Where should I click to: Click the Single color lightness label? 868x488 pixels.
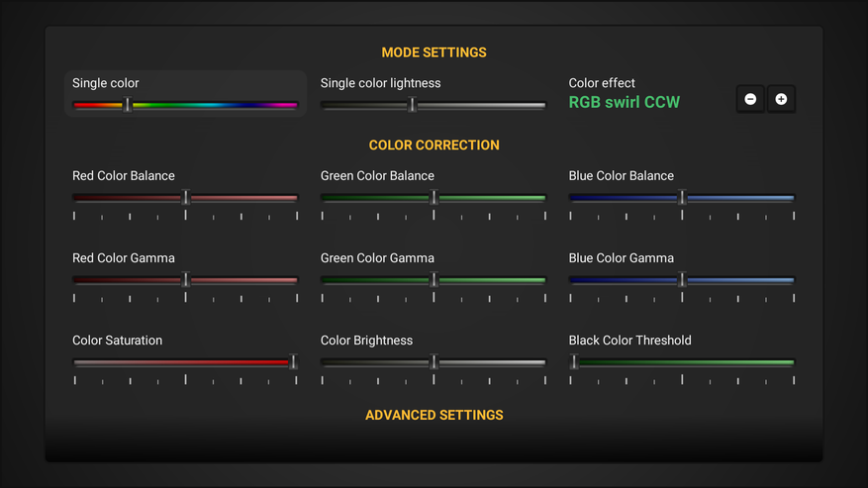(x=381, y=83)
